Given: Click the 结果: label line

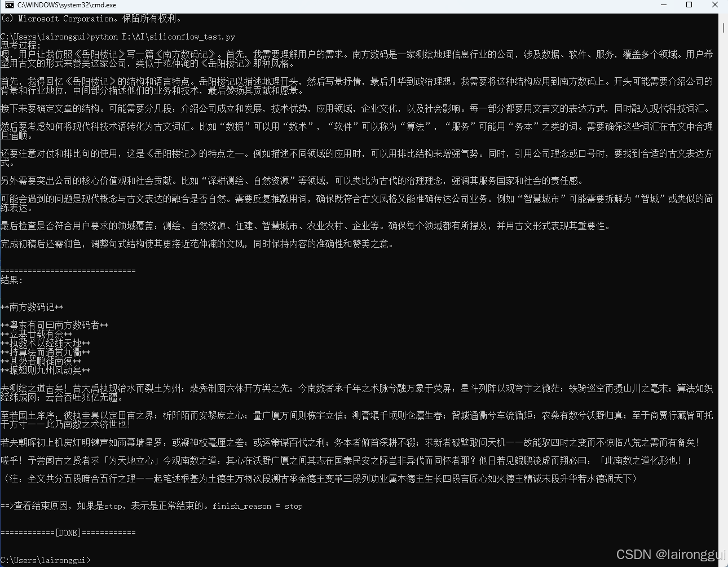Looking at the screenshot, I should tap(11, 280).
